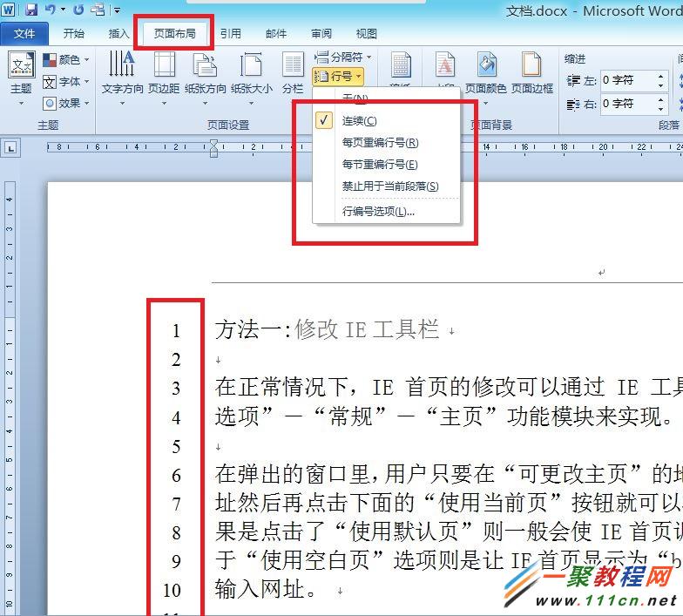This screenshot has width=683, height=616.
Task: Redo with the repeat arrow icon
Action: 78,9
